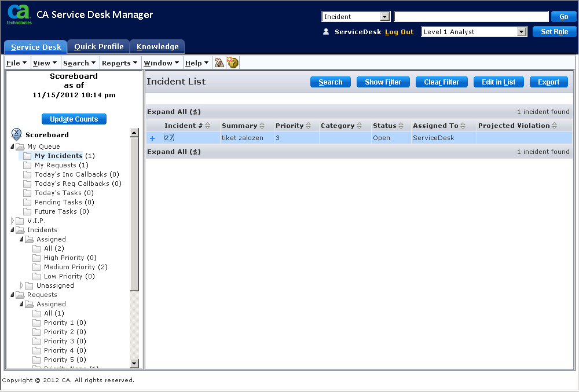Open the Search menu
The image size is (579, 392).
(79, 63)
